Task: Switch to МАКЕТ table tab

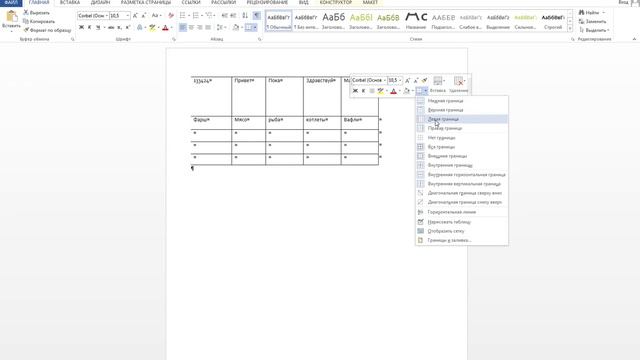Action: pyautogui.click(x=370, y=2)
